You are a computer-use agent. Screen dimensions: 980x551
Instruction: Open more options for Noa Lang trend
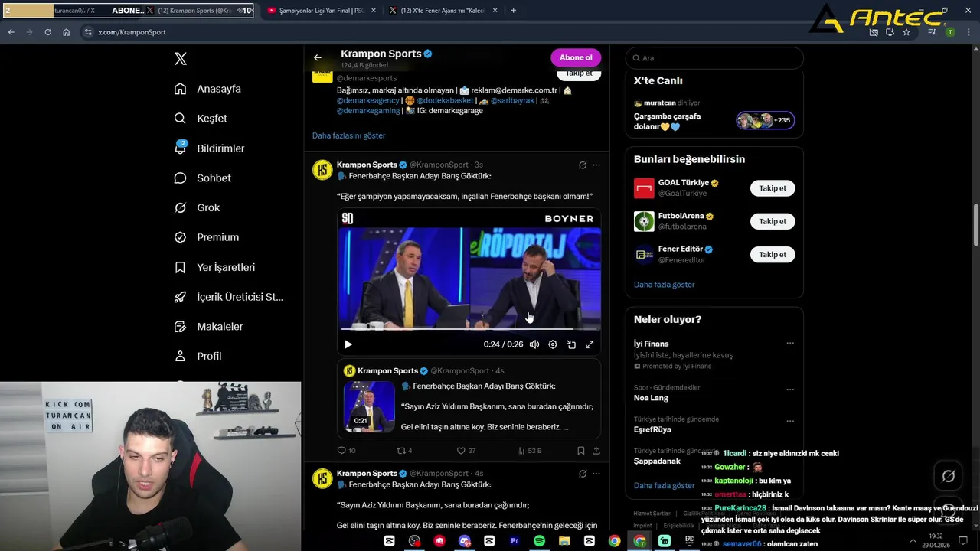(790, 390)
